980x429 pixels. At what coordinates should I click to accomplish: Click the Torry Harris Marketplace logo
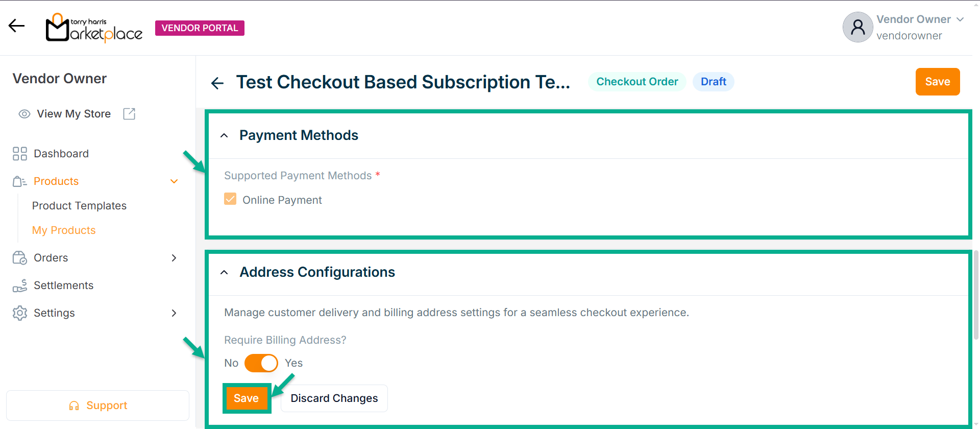[94, 28]
